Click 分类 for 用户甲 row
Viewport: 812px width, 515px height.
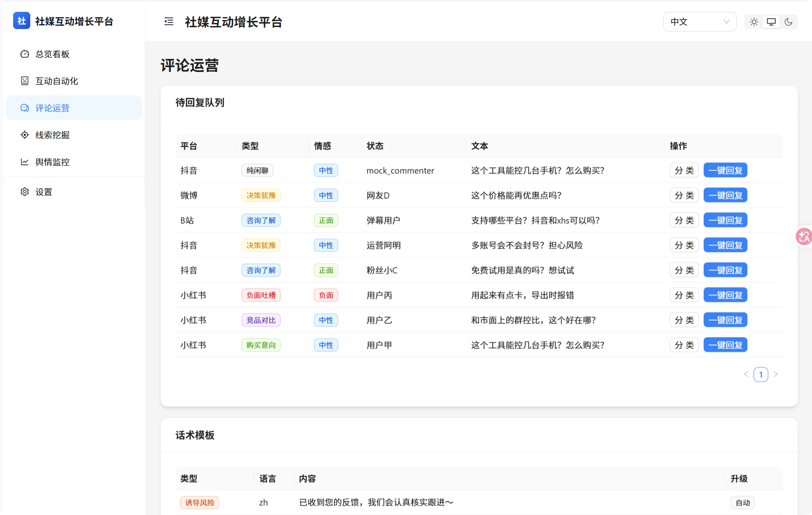(x=684, y=345)
